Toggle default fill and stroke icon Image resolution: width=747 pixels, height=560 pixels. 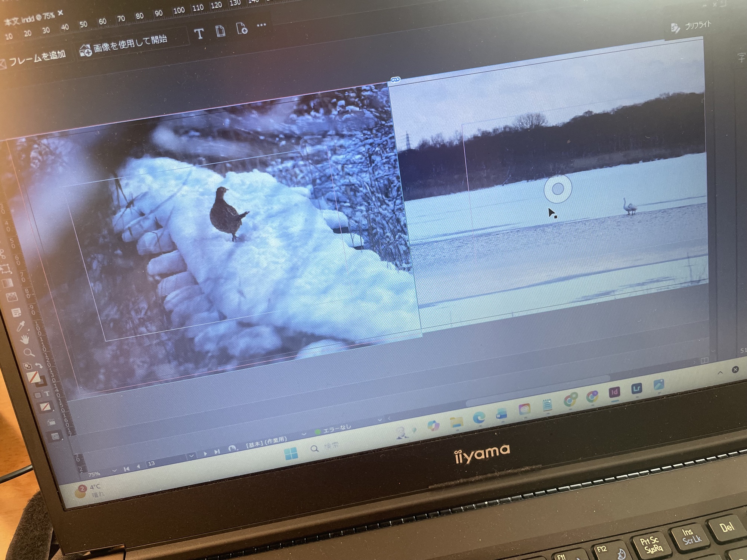click(28, 366)
